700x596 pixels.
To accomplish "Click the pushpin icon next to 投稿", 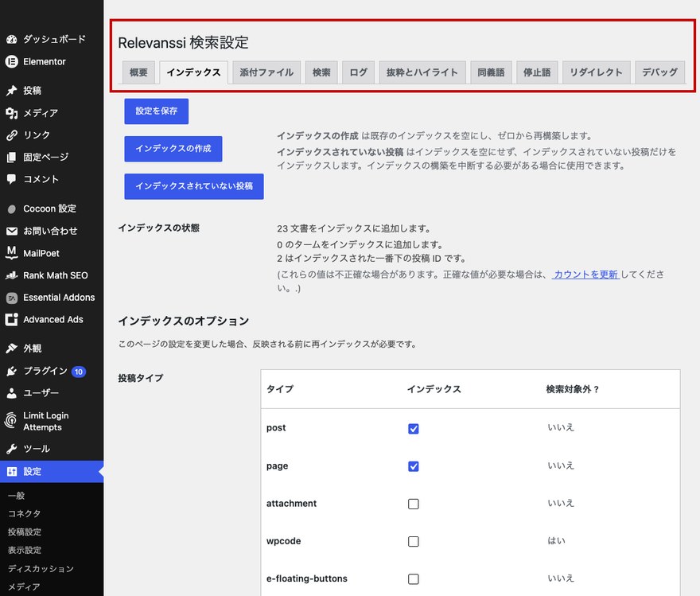I will tap(12, 90).
